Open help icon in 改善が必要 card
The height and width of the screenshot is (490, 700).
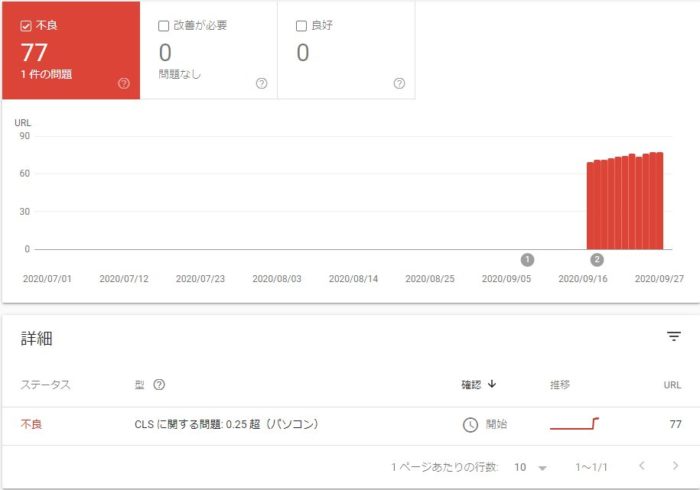(x=262, y=83)
